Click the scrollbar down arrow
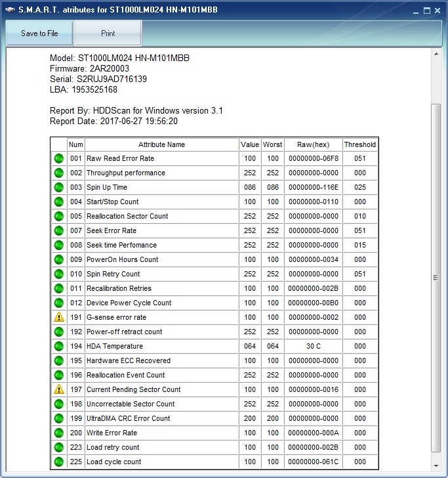The width and height of the screenshot is (448, 478). [436, 466]
